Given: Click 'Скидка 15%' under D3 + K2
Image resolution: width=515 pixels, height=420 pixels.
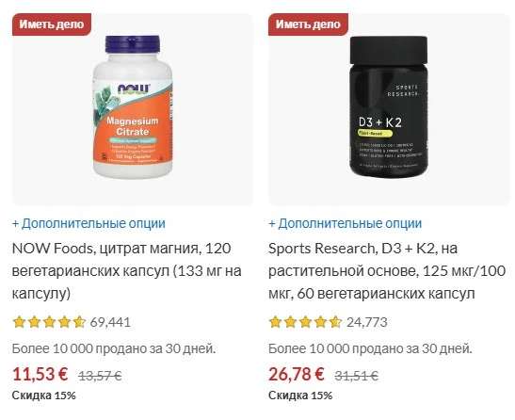Looking at the screenshot, I should click(x=300, y=396).
